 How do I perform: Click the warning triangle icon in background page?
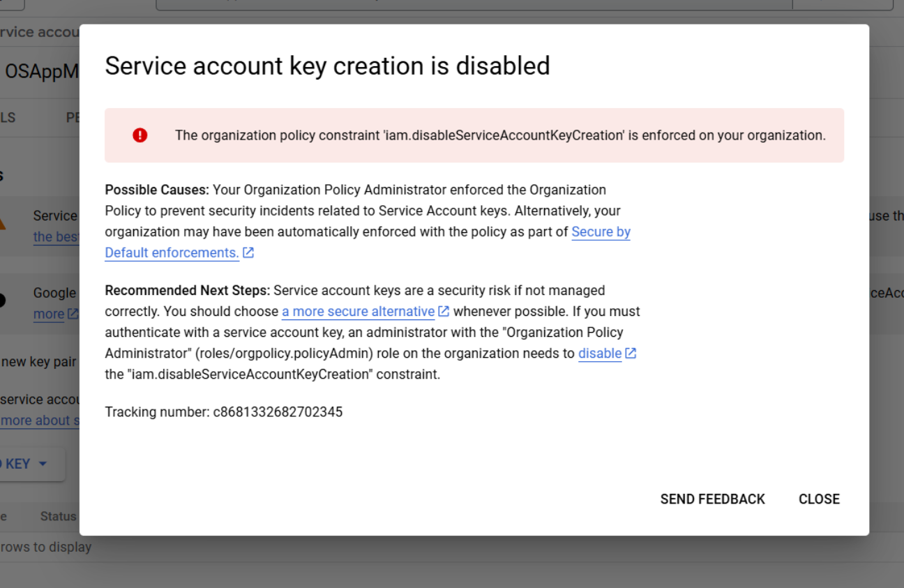pyautogui.click(x=2, y=223)
